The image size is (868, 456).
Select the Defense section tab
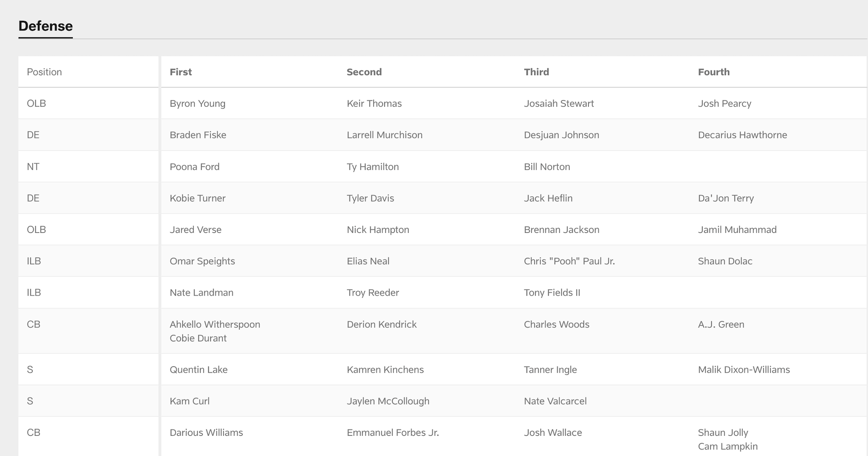tap(45, 26)
